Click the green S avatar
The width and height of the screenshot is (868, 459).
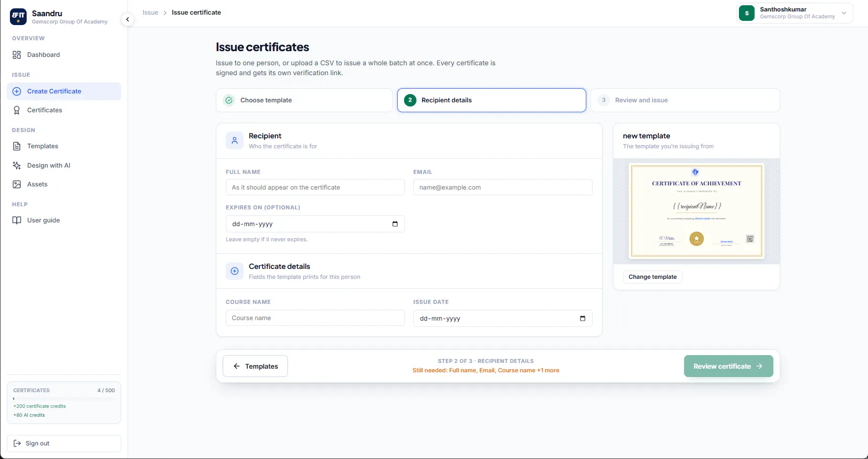pyautogui.click(x=747, y=13)
